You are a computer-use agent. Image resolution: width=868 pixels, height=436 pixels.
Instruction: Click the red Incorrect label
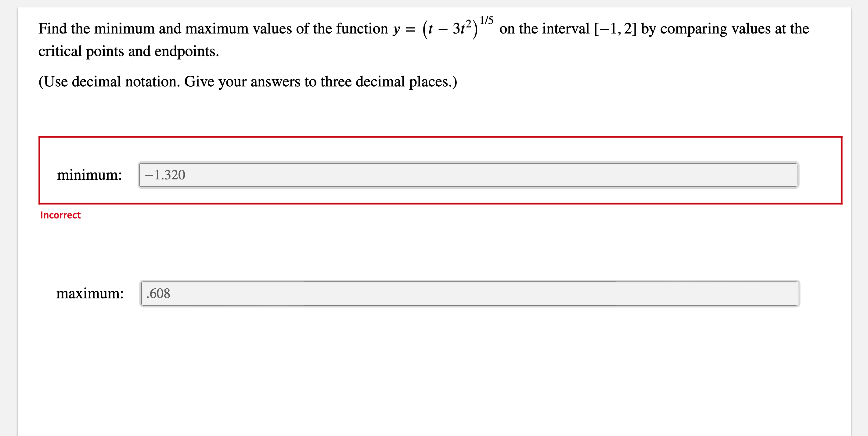(x=60, y=215)
